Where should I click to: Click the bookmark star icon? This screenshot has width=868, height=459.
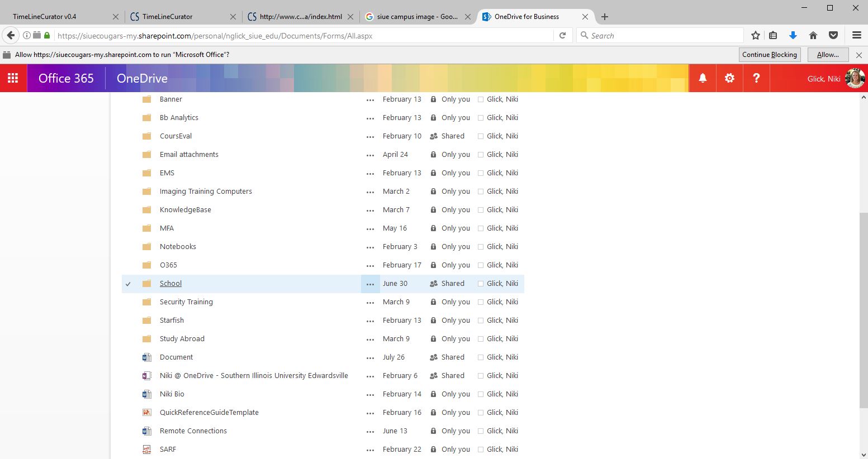[x=756, y=36]
